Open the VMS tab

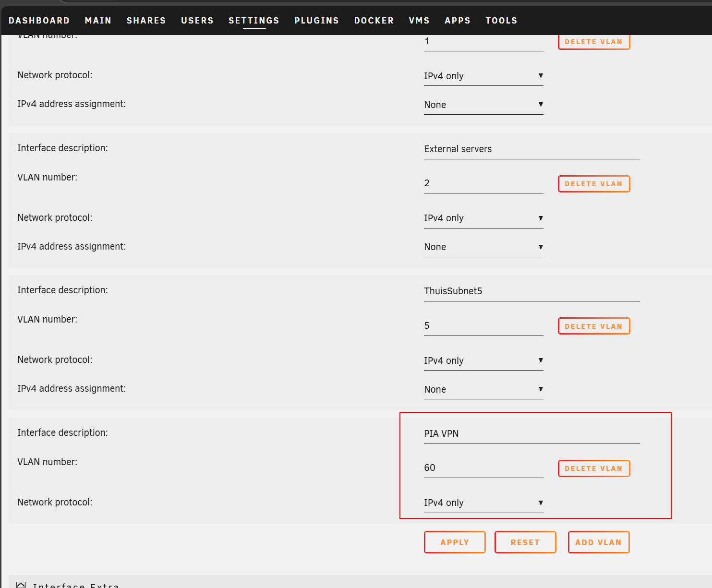pyautogui.click(x=419, y=21)
